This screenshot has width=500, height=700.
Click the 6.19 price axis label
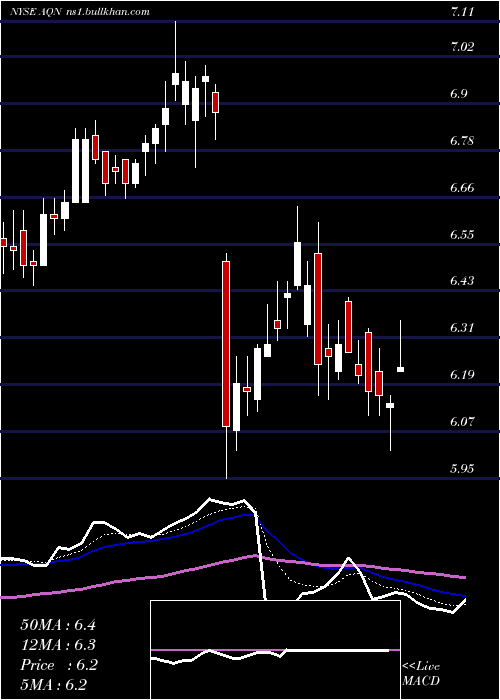pyautogui.click(x=461, y=375)
